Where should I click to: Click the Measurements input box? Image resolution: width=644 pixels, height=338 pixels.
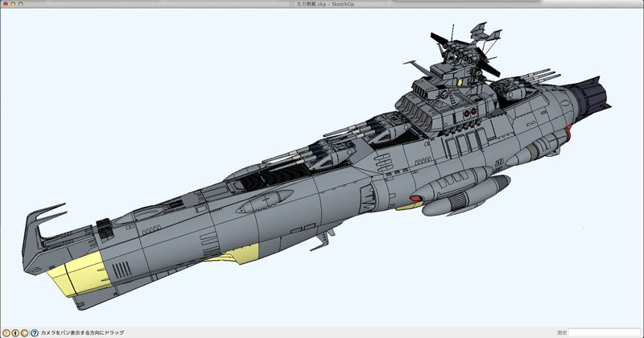coord(605,332)
